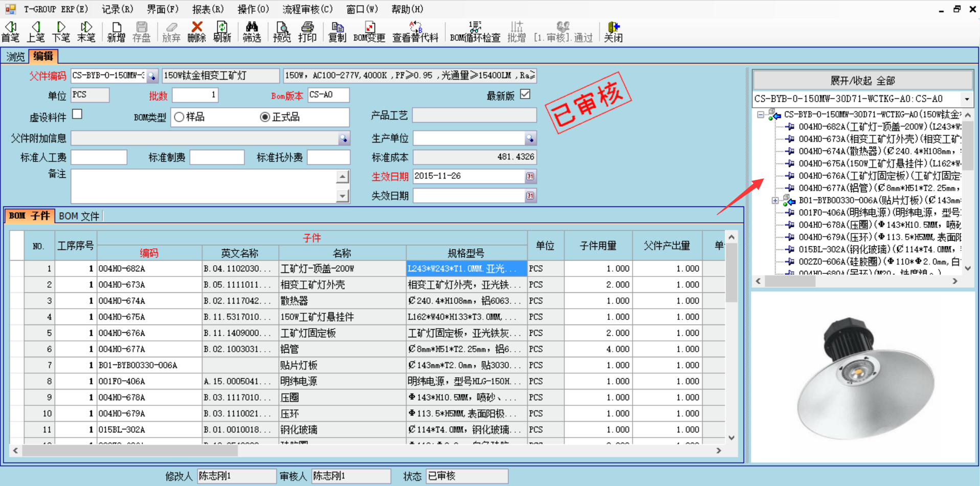Screen dimensions: 980x486
Task: Switch to the 浏览 tab
Action: click(x=14, y=56)
